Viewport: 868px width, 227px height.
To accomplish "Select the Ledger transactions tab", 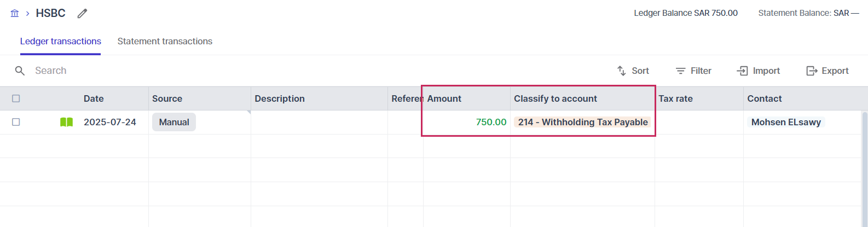I will pyautogui.click(x=61, y=41).
